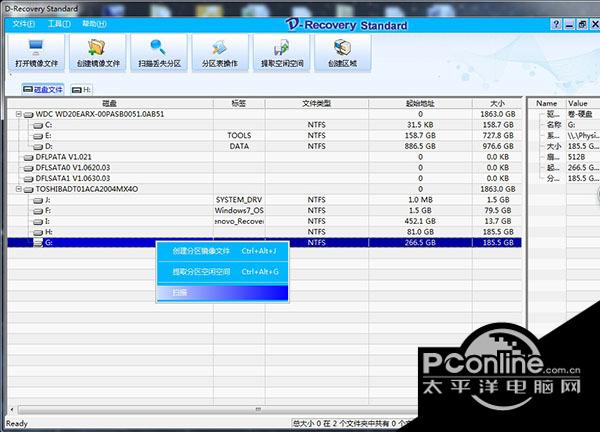
Task: Open the 工具(T) menu
Action: (59, 24)
